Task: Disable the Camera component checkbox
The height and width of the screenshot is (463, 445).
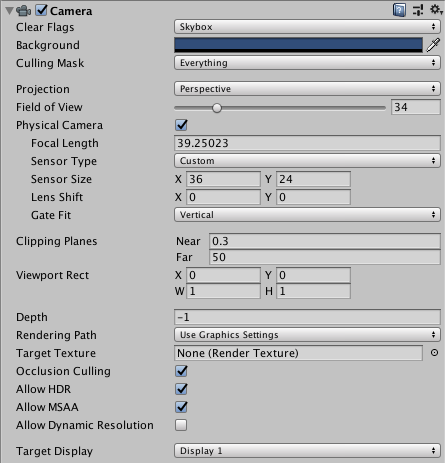Action: pos(41,10)
